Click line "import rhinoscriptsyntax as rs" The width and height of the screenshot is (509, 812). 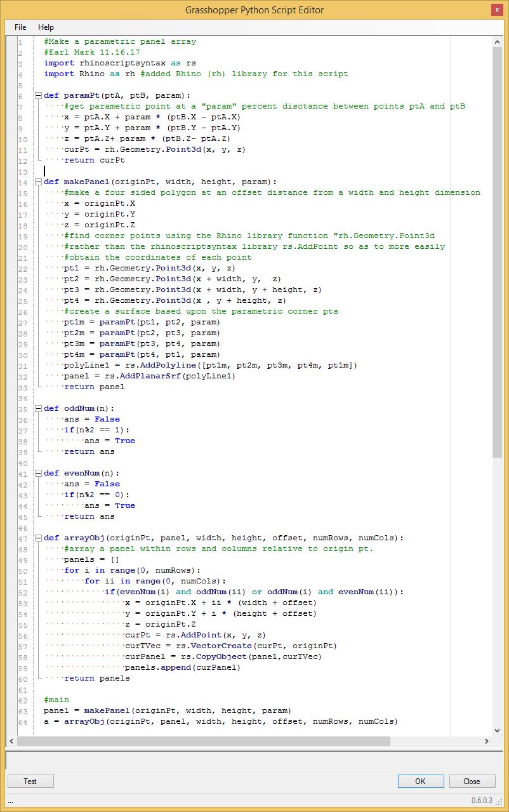coord(120,63)
